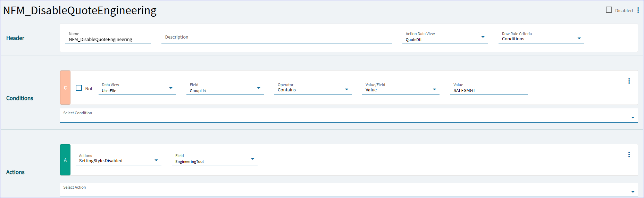Click the green A action badge
Screen dimensions: 644x198
(x=65, y=160)
